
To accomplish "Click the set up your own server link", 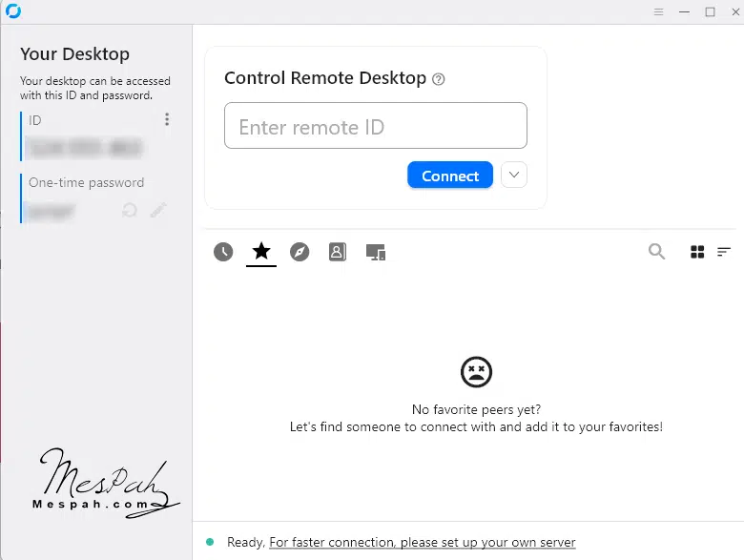I will (x=423, y=542).
